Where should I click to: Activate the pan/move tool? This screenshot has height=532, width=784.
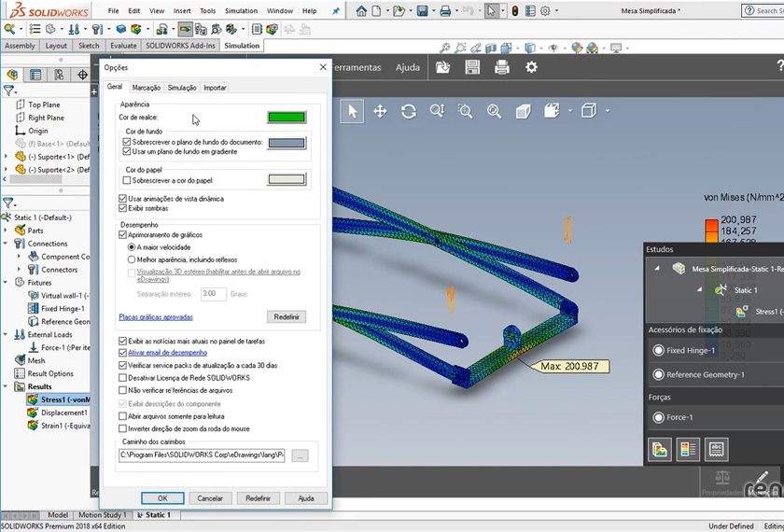[380, 111]
